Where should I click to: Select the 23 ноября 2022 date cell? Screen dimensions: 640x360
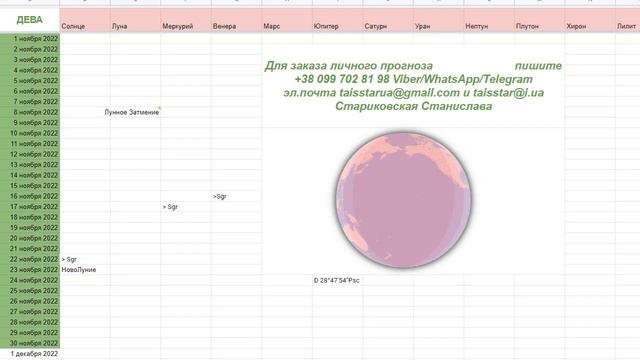point(30,270)
